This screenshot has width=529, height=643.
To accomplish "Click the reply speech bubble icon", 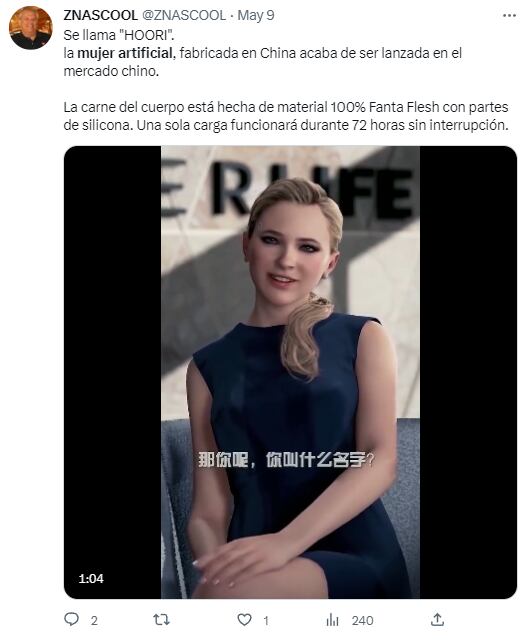I will coord(71,619).
